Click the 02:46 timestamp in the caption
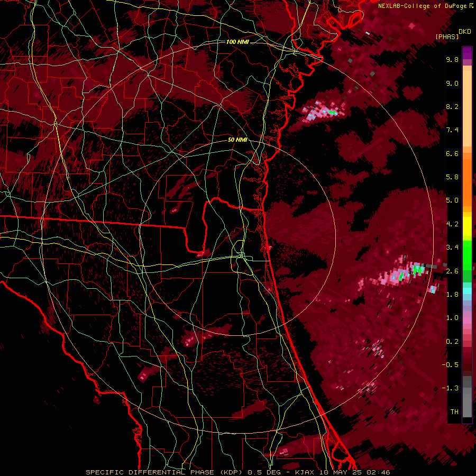This screenshot has width=476, height=476. [x=379, y=472]
